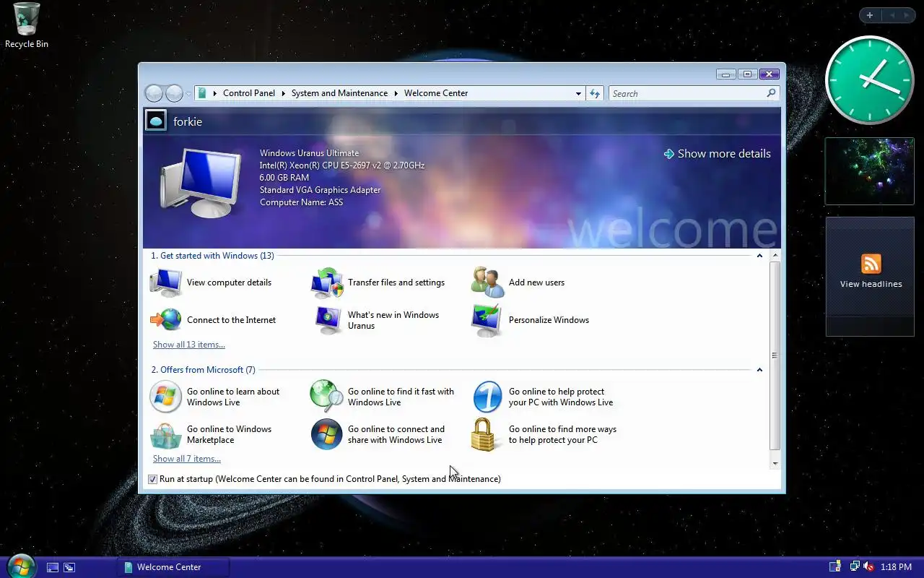This screenshot has width=924, height=578.
Task: Click the muted volume tray icon
Action: pos(868,567)
